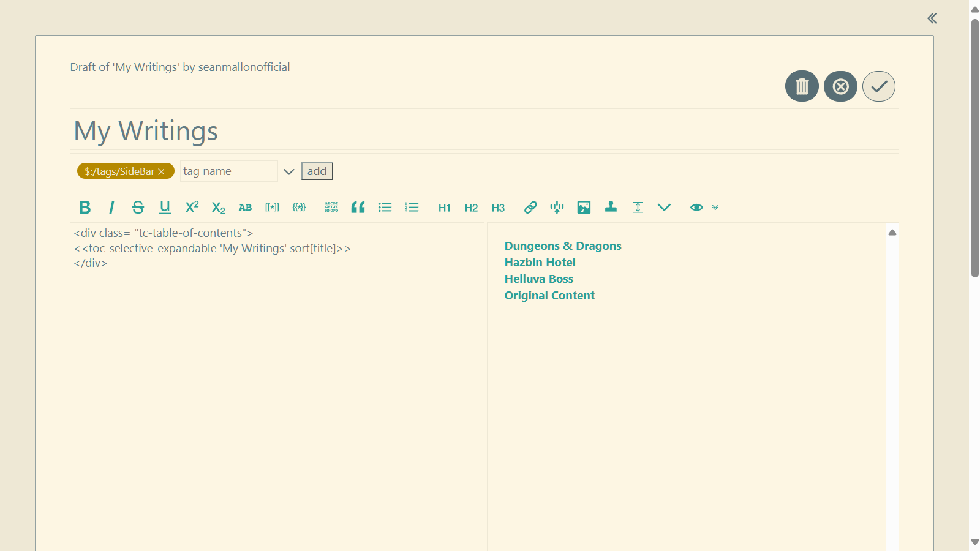Expand more toolbar options chevron
Image resolution: width=980 pixels, height=551 pixels.
click(664, 208)
